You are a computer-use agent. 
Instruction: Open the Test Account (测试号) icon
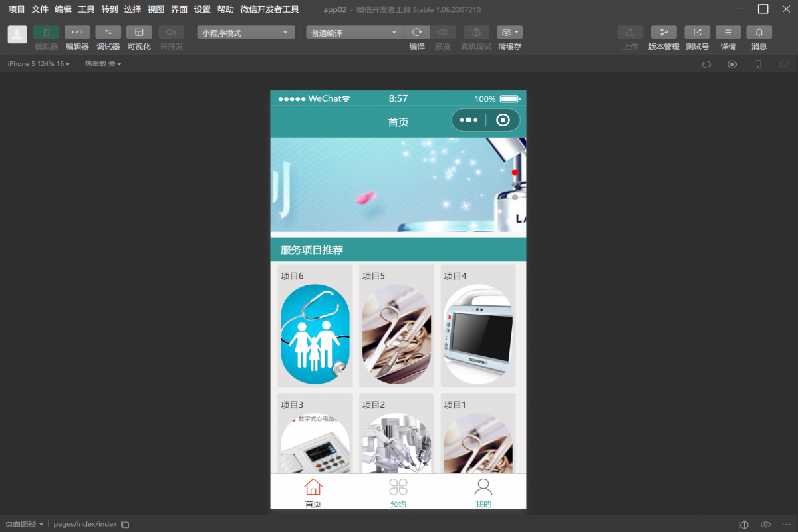click(697, 33)
